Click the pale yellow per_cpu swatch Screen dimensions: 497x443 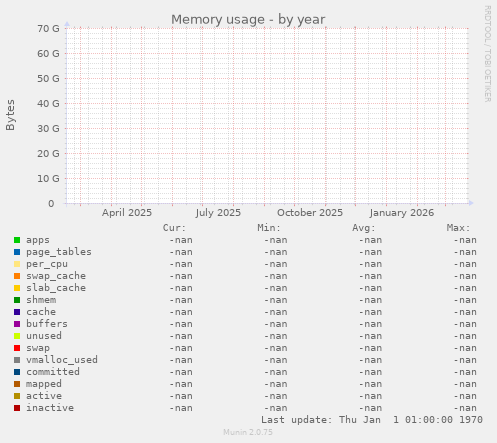coord(17,264)
